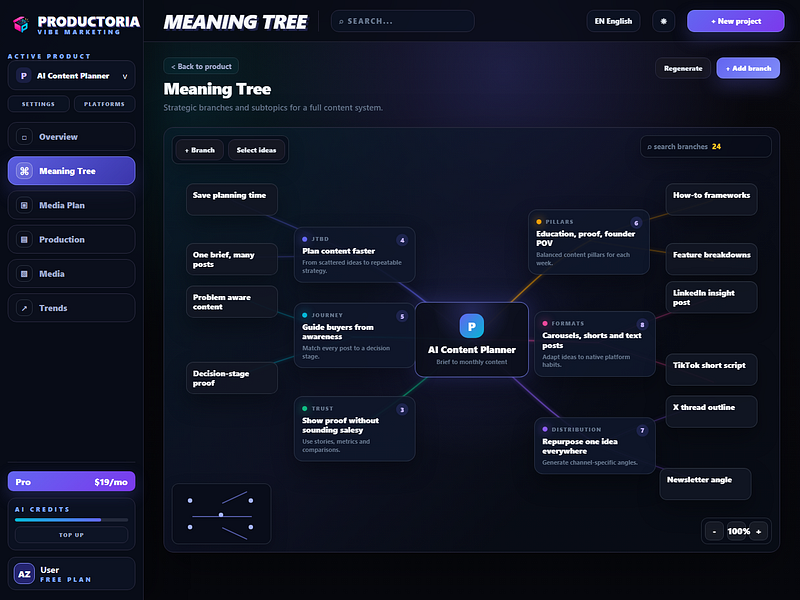This screenshot has height=600, width=800.
Task: Switch to the Settings tab
Action: point(38,104)
